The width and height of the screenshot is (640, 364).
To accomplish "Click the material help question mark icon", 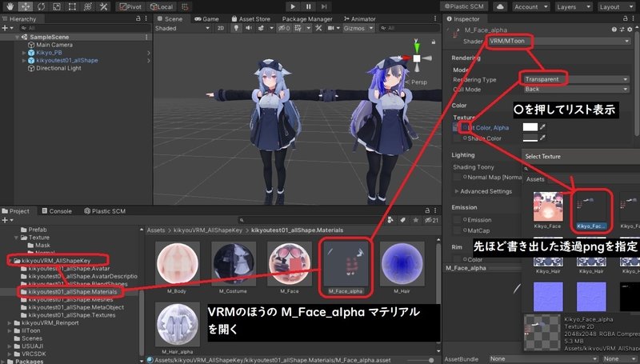I will 614,30.
